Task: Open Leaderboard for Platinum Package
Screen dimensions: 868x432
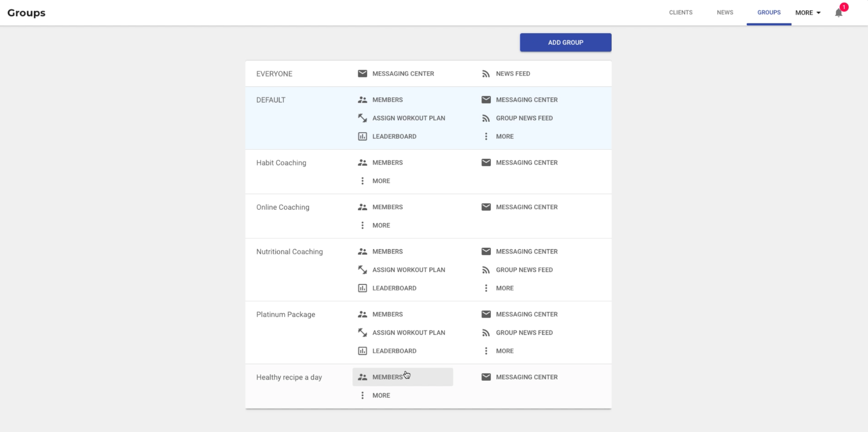Action: point(394,351)
